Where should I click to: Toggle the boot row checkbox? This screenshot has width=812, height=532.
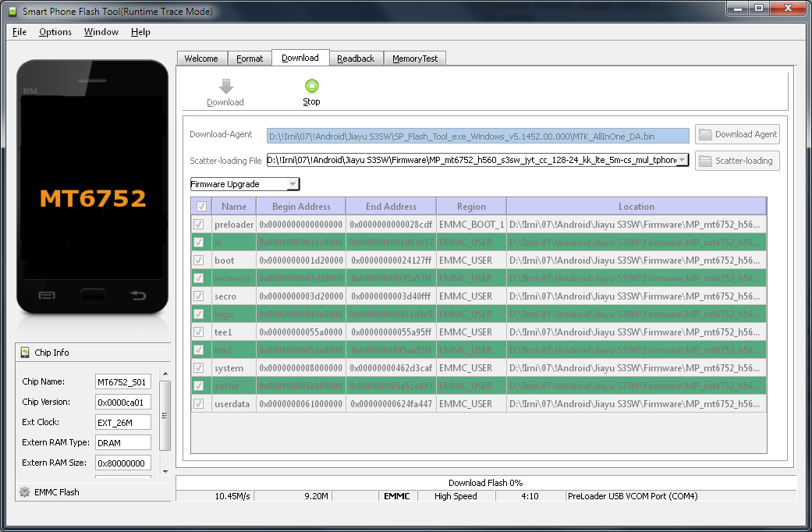[x=198, y=260]
